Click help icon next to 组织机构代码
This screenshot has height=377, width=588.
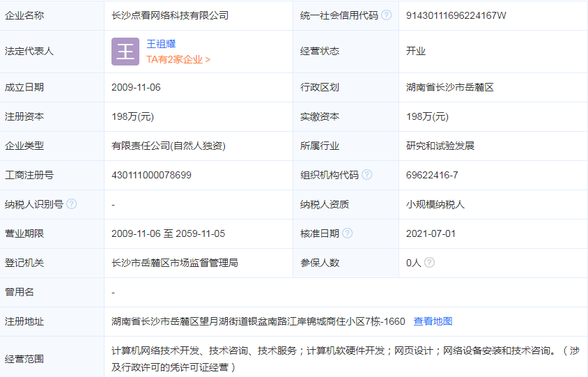[367, 175]
